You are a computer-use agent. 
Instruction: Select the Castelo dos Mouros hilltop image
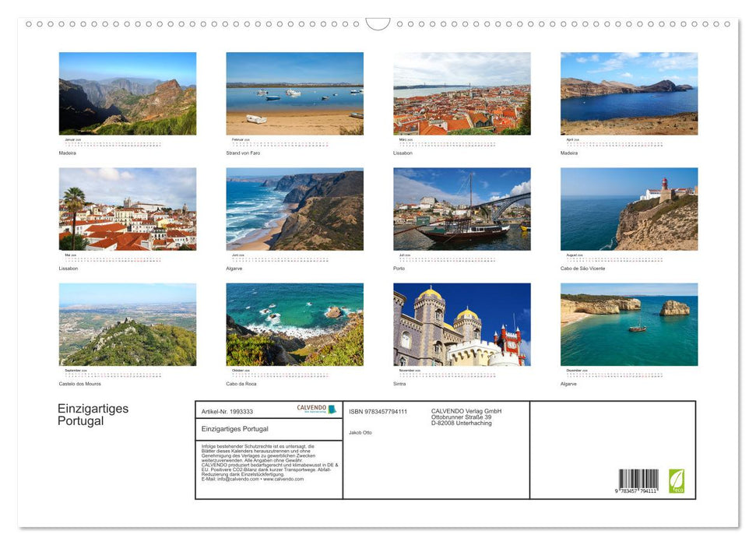click(127, 324)
